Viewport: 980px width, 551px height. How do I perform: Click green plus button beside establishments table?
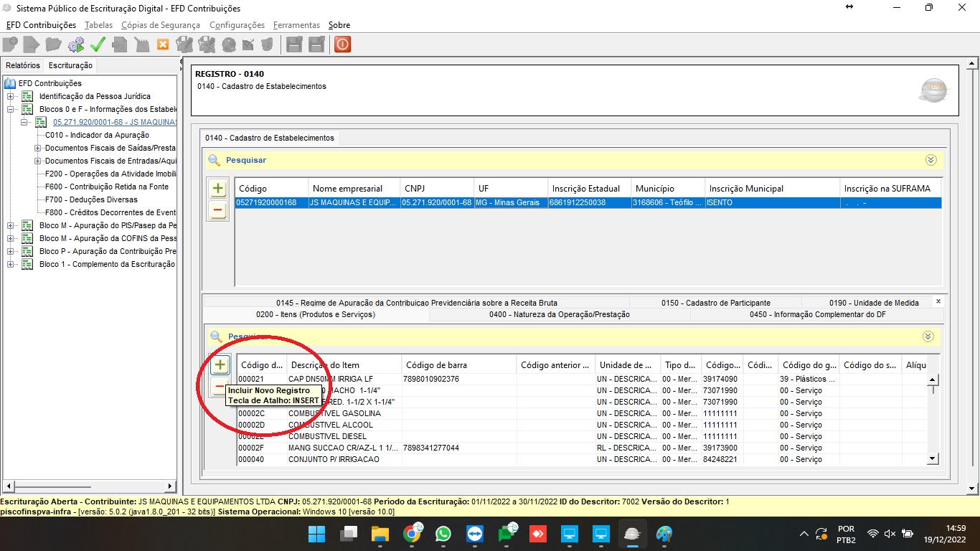[x=217, y=189]
